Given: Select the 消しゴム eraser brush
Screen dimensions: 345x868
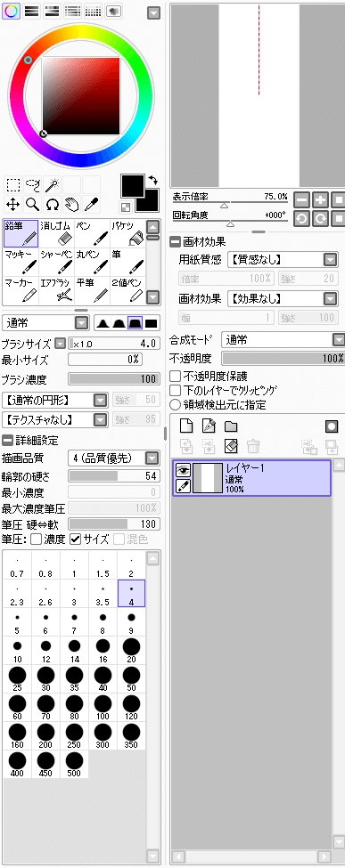Looking at the screenshot, I should click(56, 233).
